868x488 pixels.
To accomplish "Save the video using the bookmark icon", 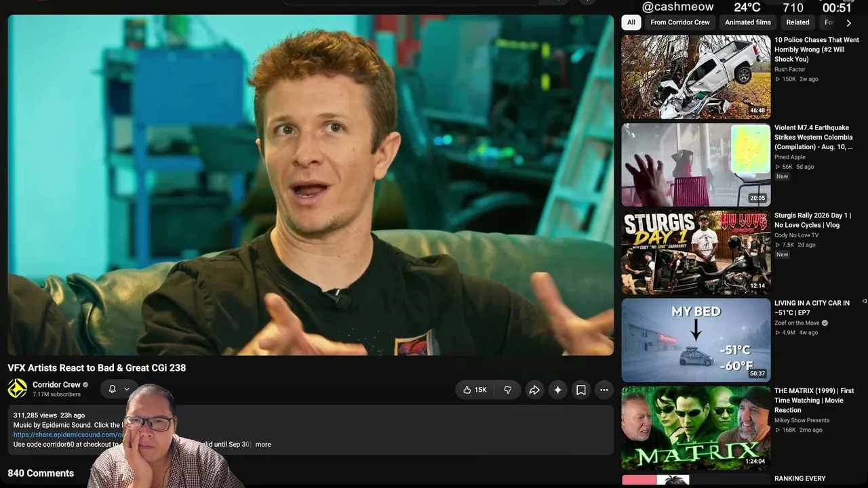I will pos(581,390).
